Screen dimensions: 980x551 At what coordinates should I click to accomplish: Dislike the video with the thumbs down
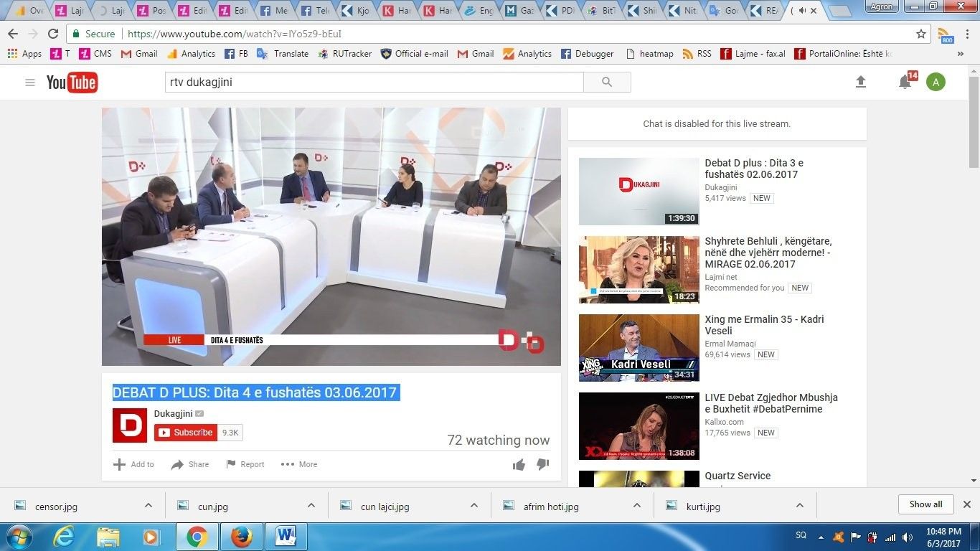pos(543,464)
